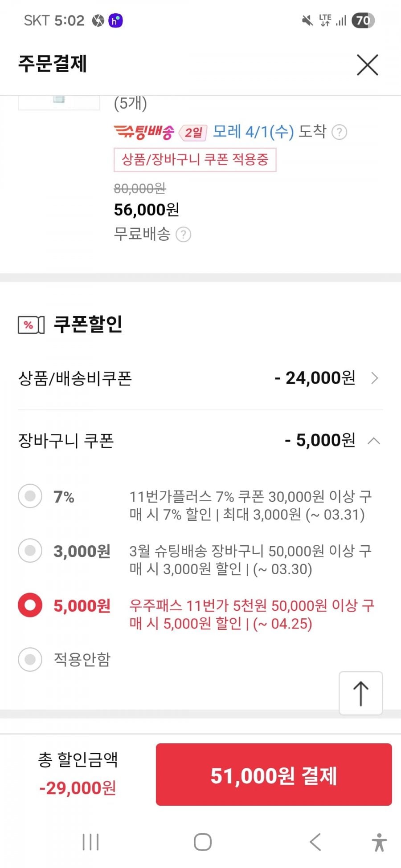Tap the help icon beside 무료배송
Viewport: 401px width, 868px height.
tap(183, 235)
